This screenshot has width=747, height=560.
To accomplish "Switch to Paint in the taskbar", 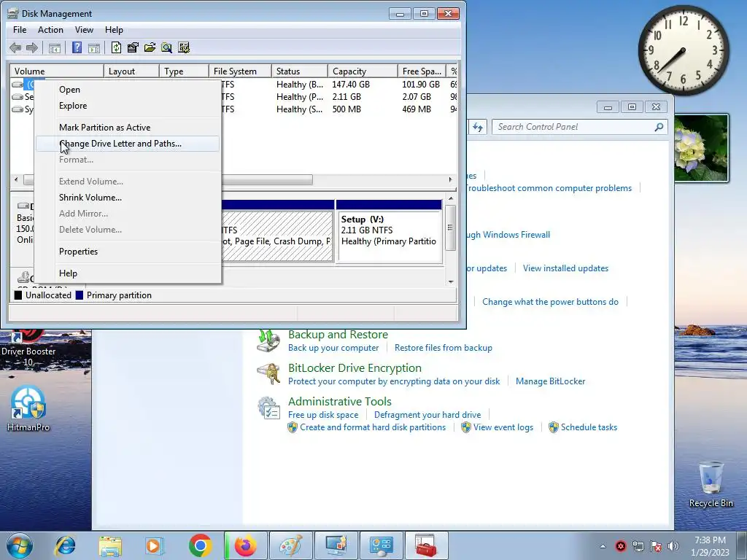I will pos(290,545).
